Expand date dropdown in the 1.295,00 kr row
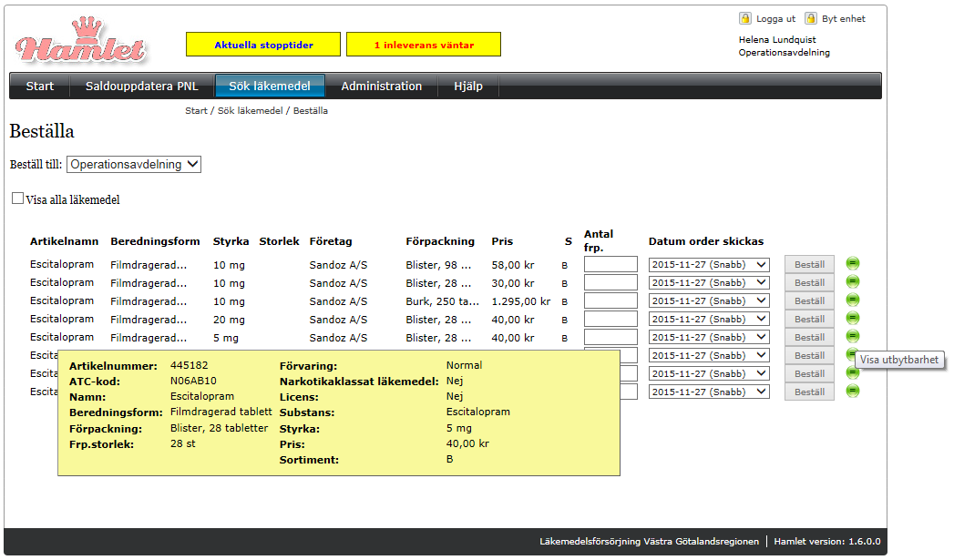 [x=709, y=301]
